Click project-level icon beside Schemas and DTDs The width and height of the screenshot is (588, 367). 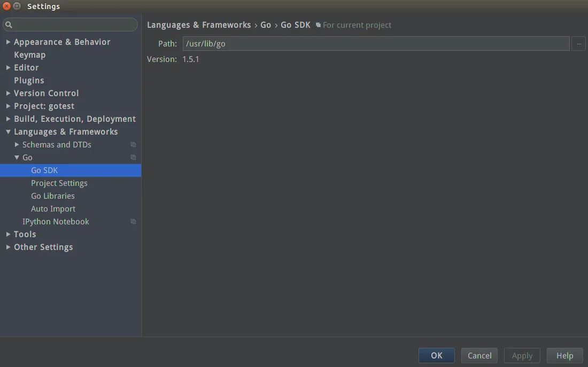[x=133, y=145]
